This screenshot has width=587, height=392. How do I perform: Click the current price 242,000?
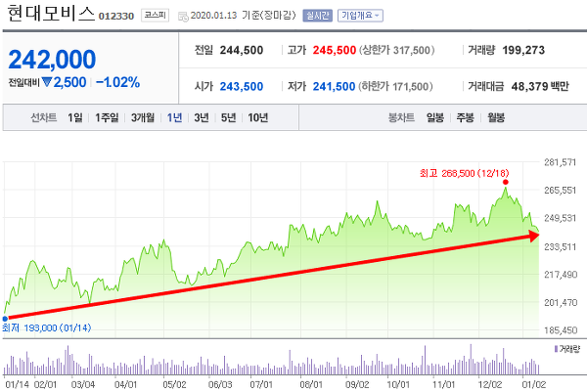click(x=52, y=60)
